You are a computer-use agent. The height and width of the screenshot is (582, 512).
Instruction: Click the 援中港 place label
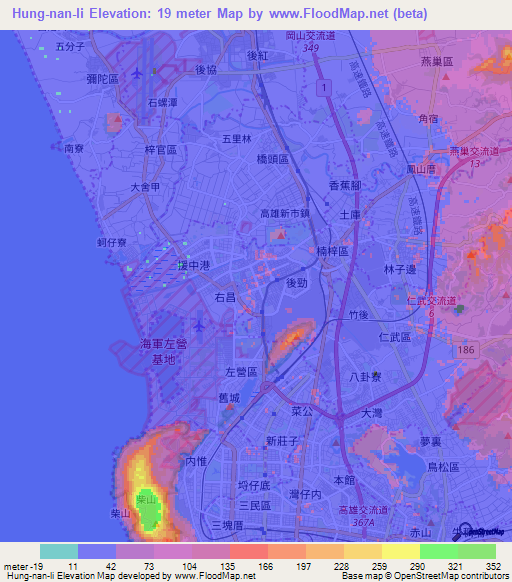(x=193, y=265)
